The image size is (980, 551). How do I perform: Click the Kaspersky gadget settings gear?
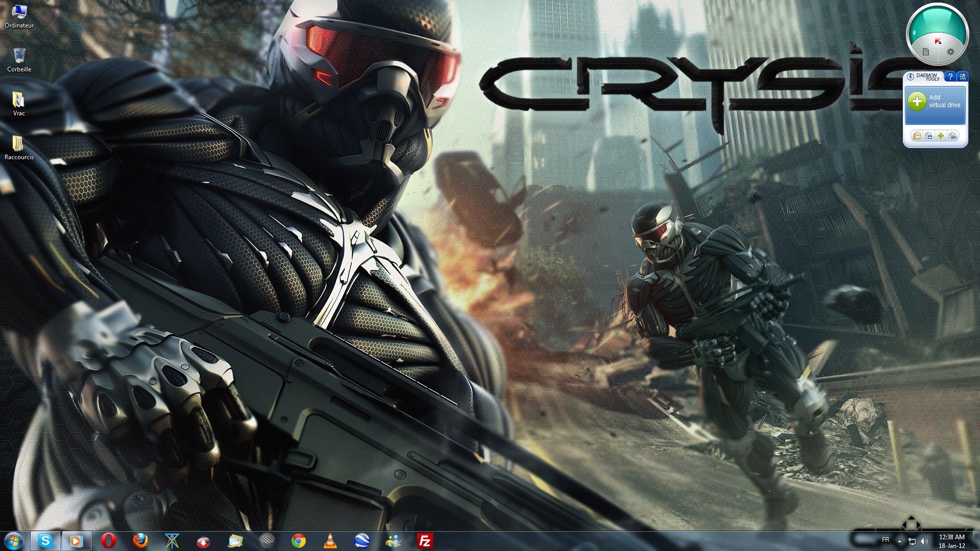point(950,52)
